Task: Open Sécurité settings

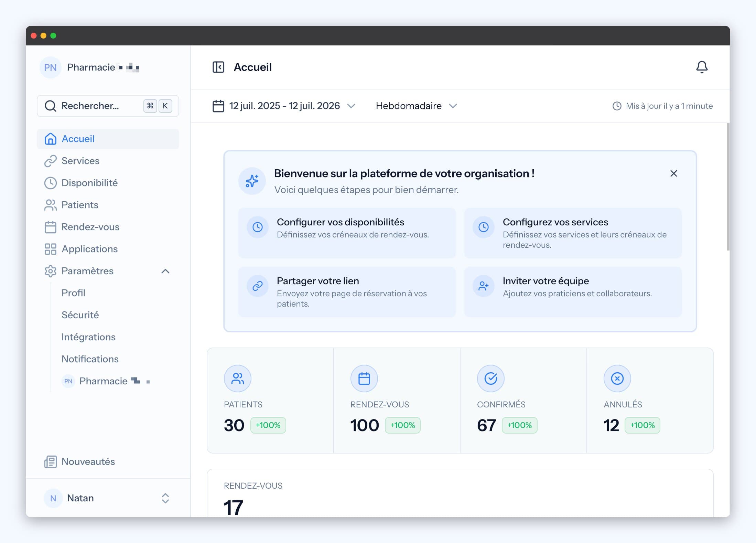Action: [x=80, y=315]
